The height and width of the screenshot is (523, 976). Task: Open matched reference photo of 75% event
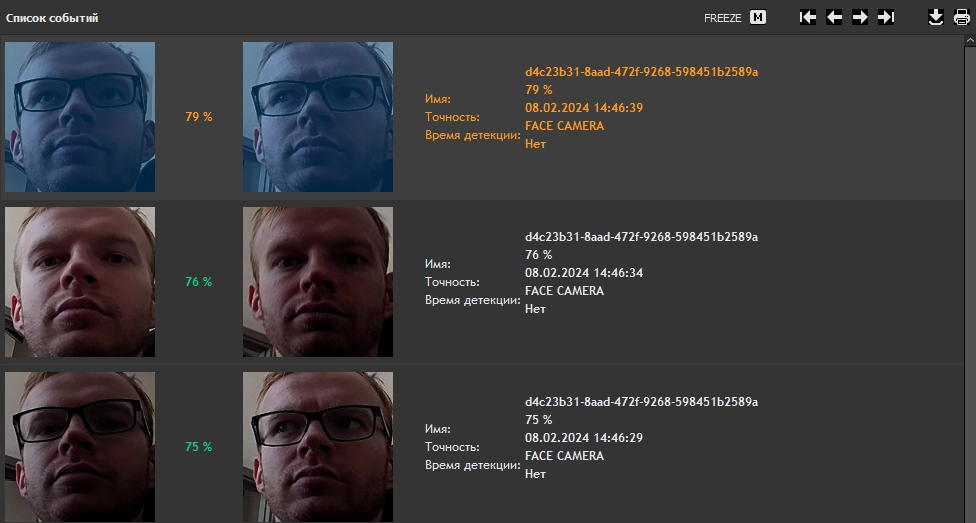point(317,447)
